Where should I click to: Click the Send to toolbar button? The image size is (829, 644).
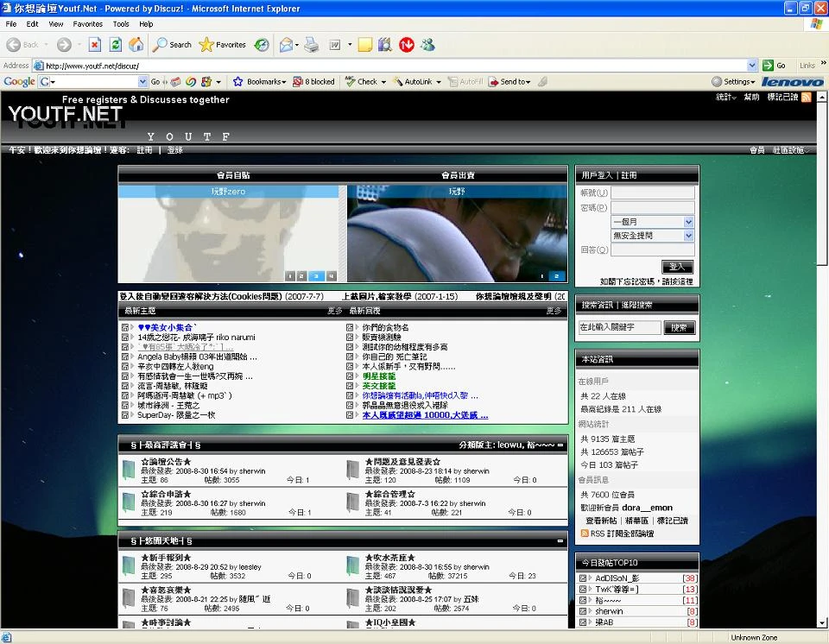point(509,81)
